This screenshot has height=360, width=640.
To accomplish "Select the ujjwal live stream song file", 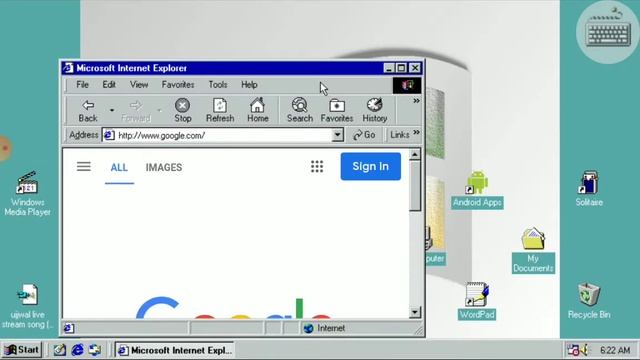I will coord(27,306).
